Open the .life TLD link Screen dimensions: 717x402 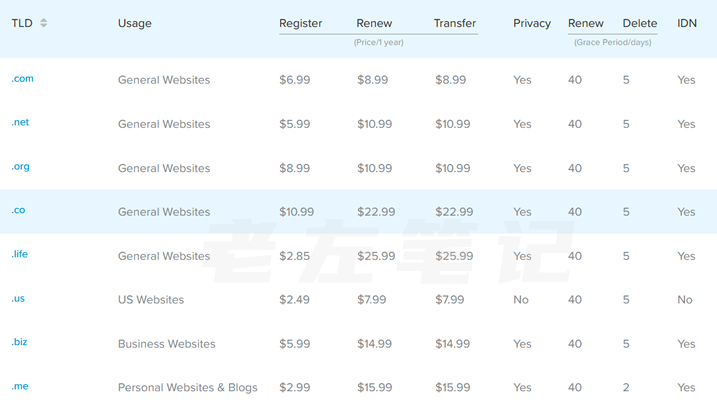pos(20,255)
